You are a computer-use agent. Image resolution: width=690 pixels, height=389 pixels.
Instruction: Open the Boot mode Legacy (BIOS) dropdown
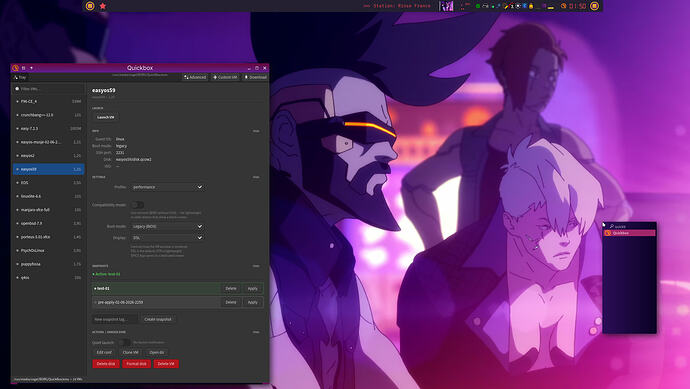click(168, 226)
